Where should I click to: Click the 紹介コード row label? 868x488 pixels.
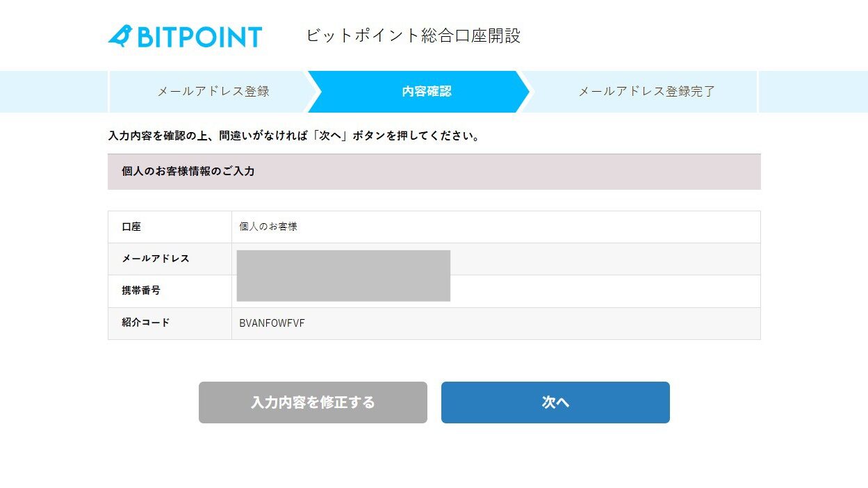point(146,323)
